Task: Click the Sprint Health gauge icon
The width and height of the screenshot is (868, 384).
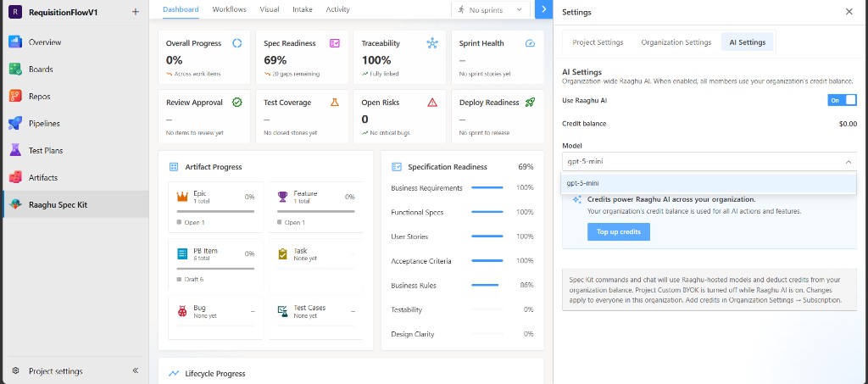Action: tap(530, 43)
